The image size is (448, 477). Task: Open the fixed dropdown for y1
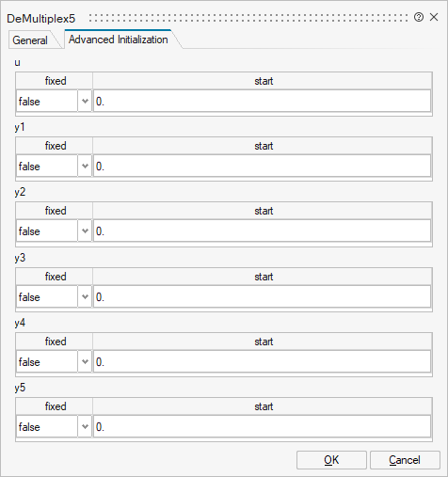pos(54,166)
